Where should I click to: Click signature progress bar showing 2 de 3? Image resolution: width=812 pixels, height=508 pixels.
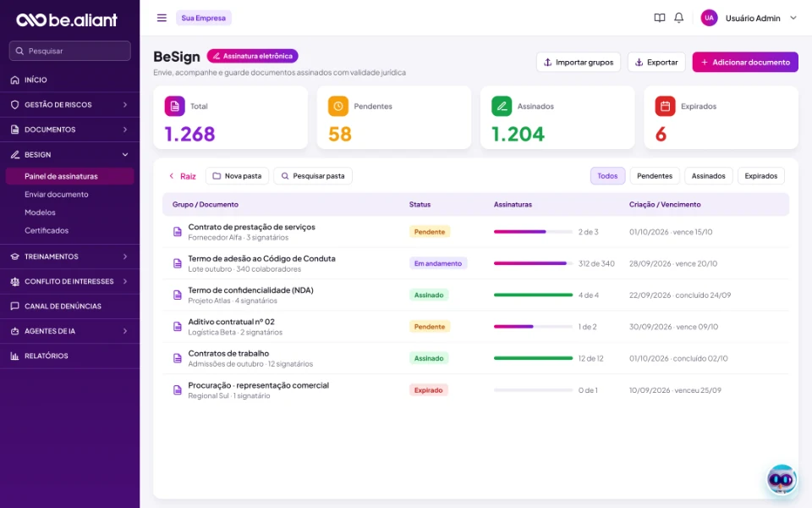click(533, 232)
